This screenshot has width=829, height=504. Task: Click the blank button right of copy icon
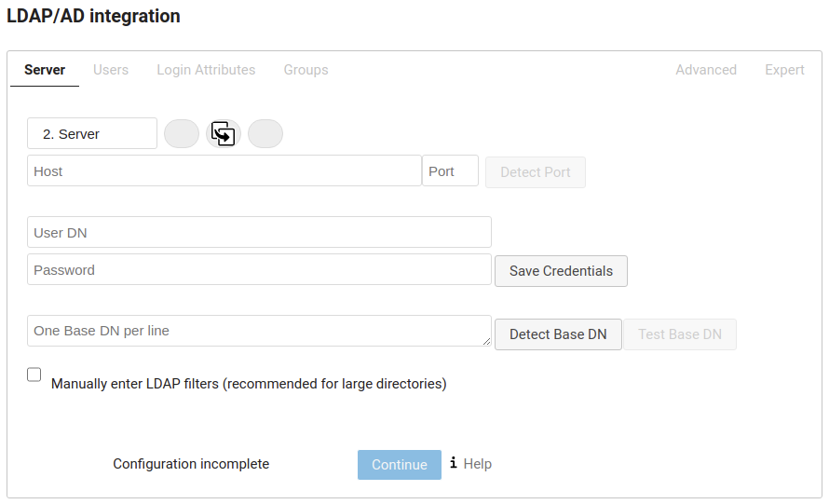click(x=265, y=133)
